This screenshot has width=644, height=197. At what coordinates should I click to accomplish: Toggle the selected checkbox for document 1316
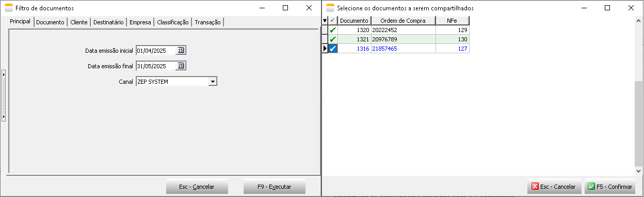333,49
